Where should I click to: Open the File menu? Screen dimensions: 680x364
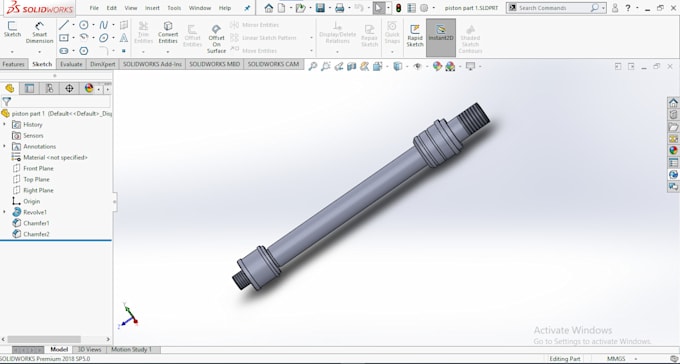94,8
